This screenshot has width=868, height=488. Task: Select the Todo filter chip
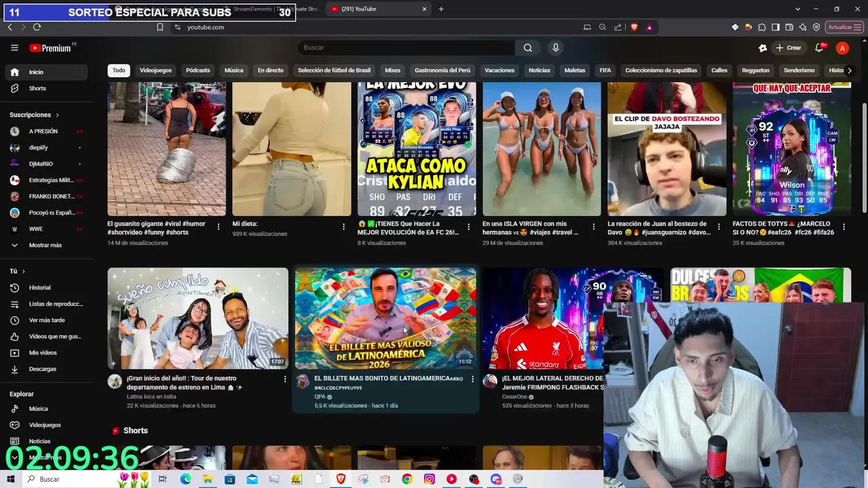pos(119,70)
